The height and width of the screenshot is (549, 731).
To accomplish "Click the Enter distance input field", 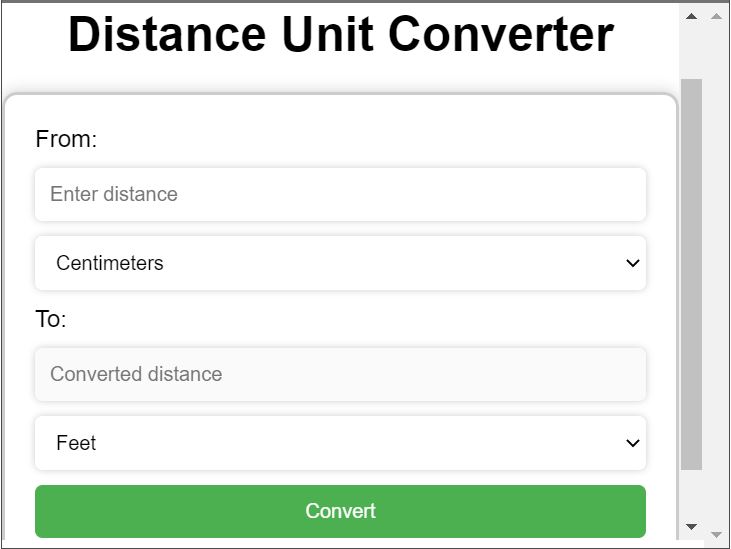I will pyautogui.click(x=340, y=194).
